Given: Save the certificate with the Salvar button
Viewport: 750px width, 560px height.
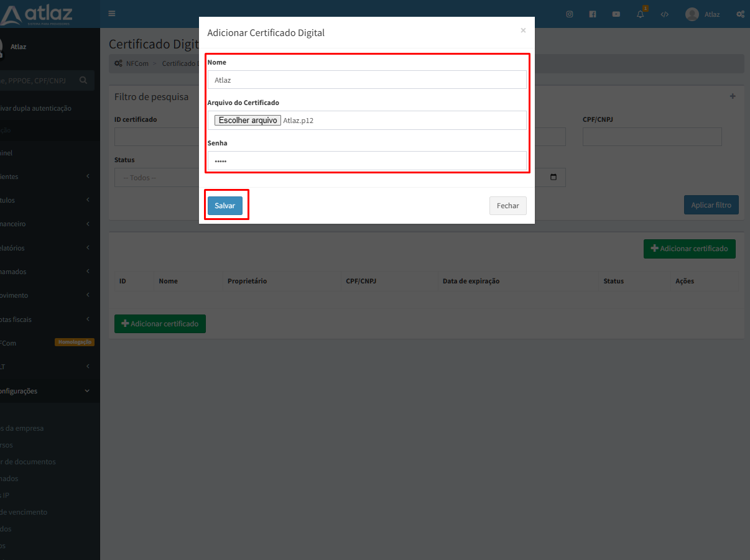Looking at the screenshot, I should [x=226, y=205].
